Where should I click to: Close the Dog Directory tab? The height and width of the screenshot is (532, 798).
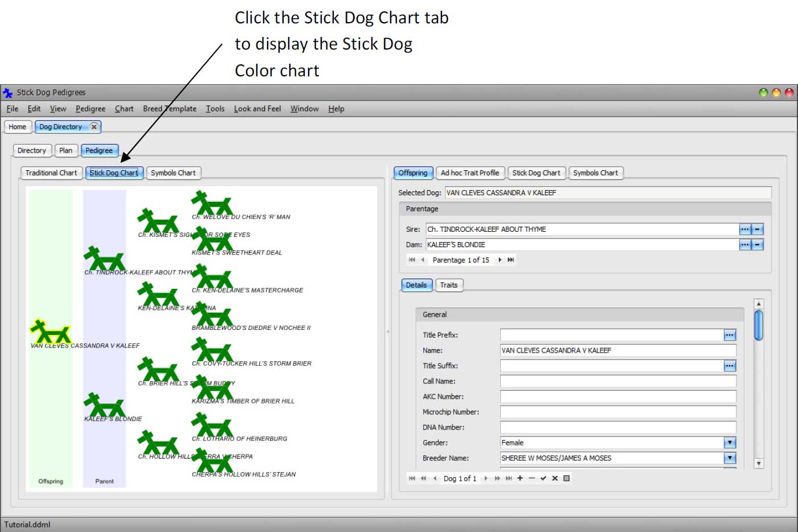click(94, 127)
